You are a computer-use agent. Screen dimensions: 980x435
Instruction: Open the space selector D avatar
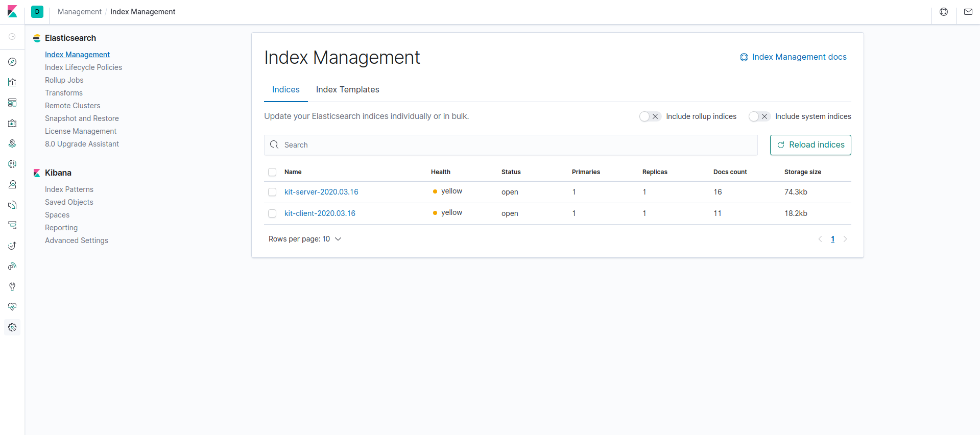[37, 12]
